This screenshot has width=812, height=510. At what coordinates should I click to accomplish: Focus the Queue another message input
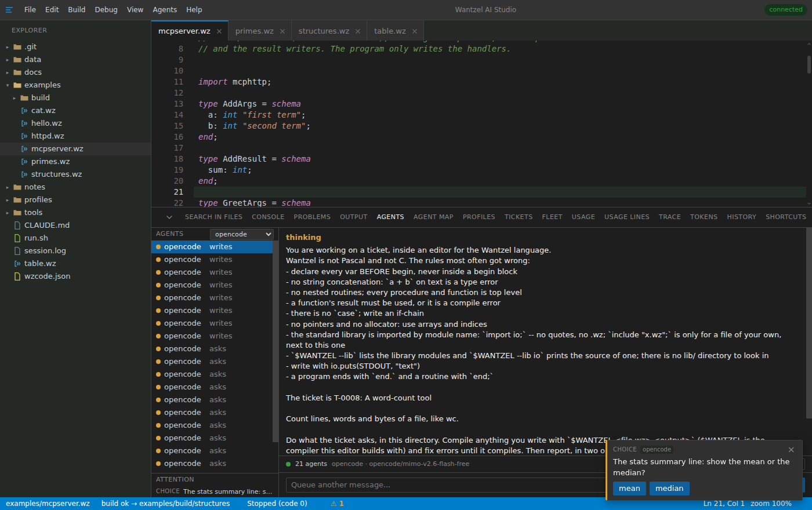pos(445,485)
